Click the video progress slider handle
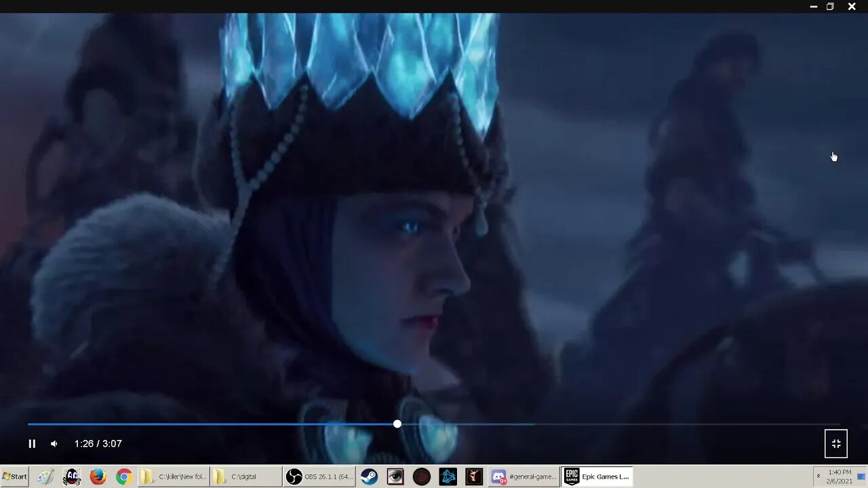This screenshot has height=488, width=868. 397,424
